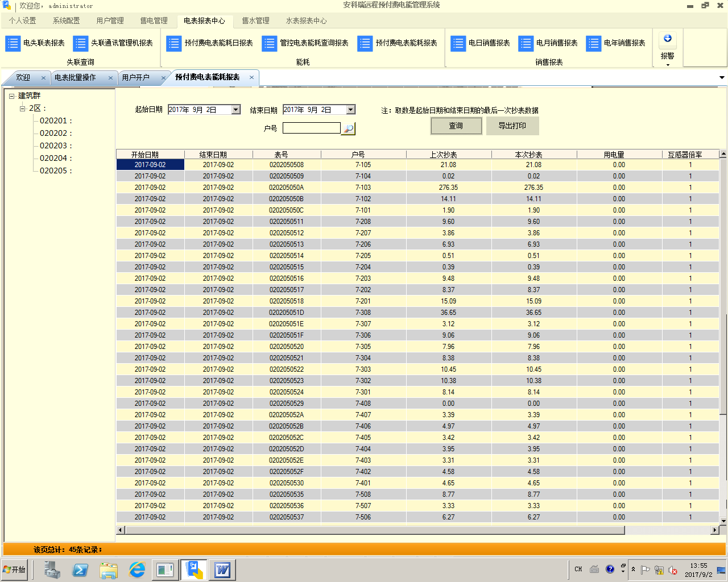Collapse the 建筑群 tree node
Screen dimensions: 728x582
tap(11, 96)
